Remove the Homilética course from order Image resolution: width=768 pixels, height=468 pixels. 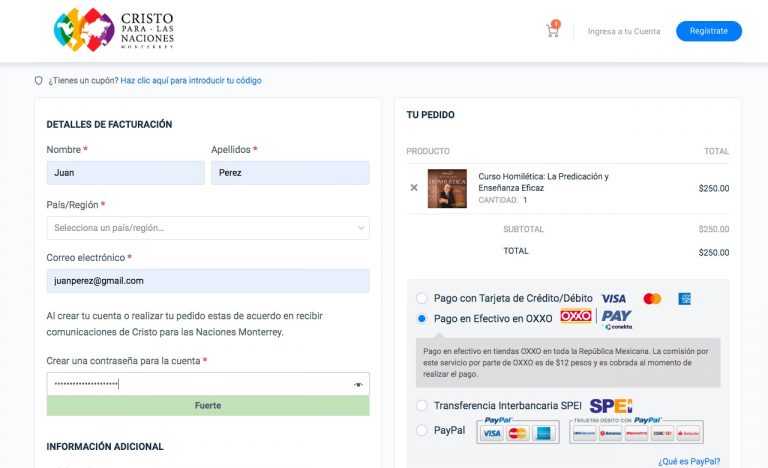(x=414, y=187)
